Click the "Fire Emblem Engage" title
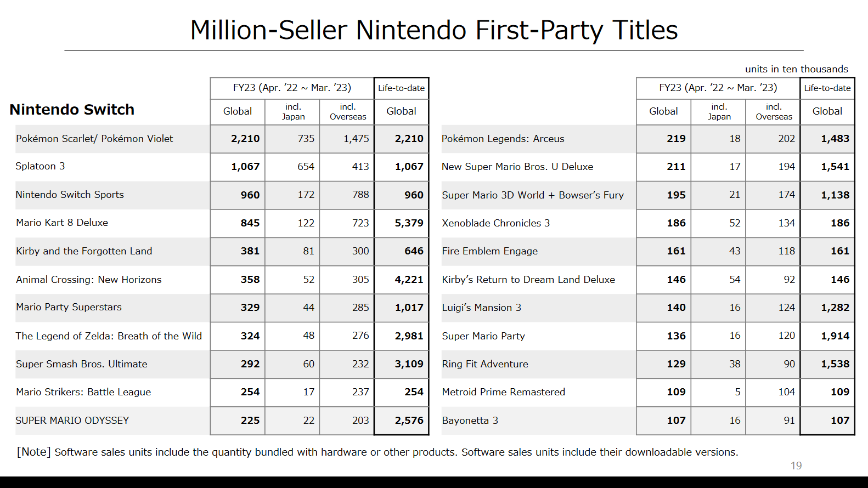This screenshot has width=868, height=488. 489,251
